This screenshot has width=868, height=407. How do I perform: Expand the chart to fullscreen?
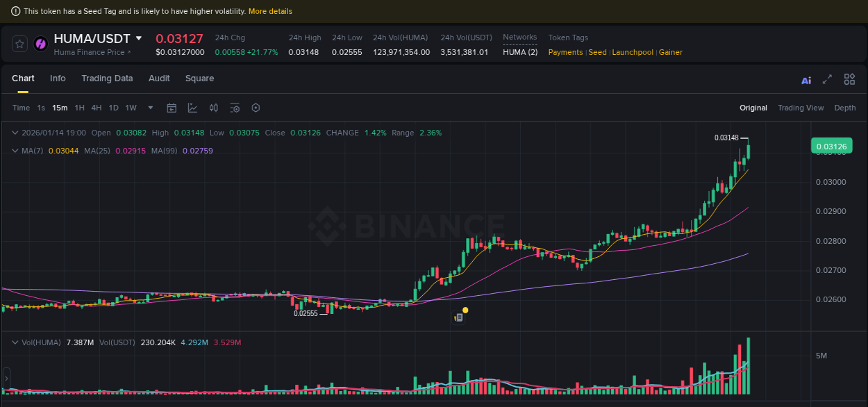[826, 79]
